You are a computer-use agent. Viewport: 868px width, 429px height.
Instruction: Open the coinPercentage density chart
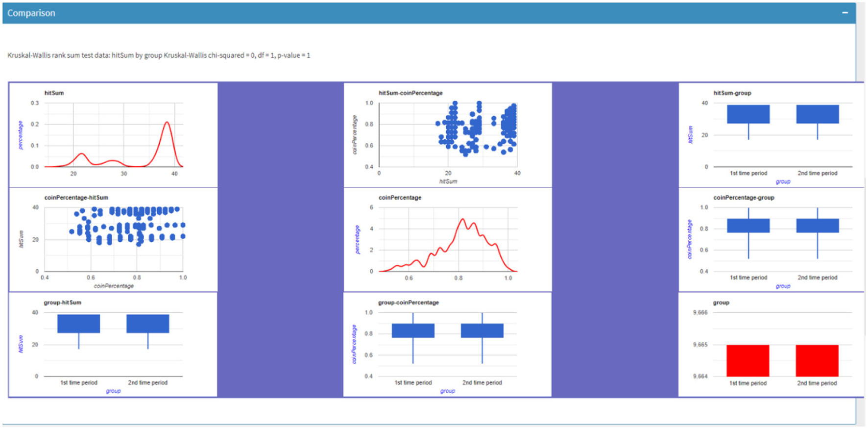click(448, 240)
